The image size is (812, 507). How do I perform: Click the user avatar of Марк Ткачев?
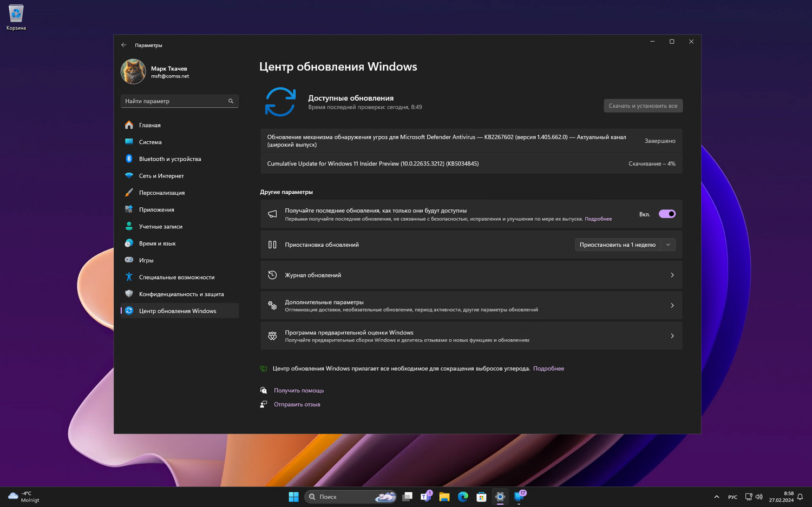133,71
